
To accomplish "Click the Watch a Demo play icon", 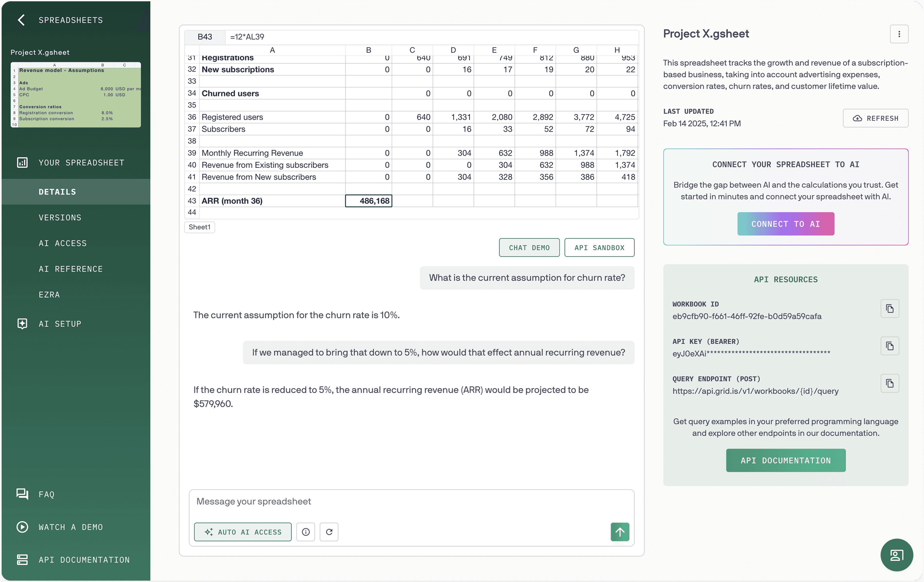I will (22, 527).
